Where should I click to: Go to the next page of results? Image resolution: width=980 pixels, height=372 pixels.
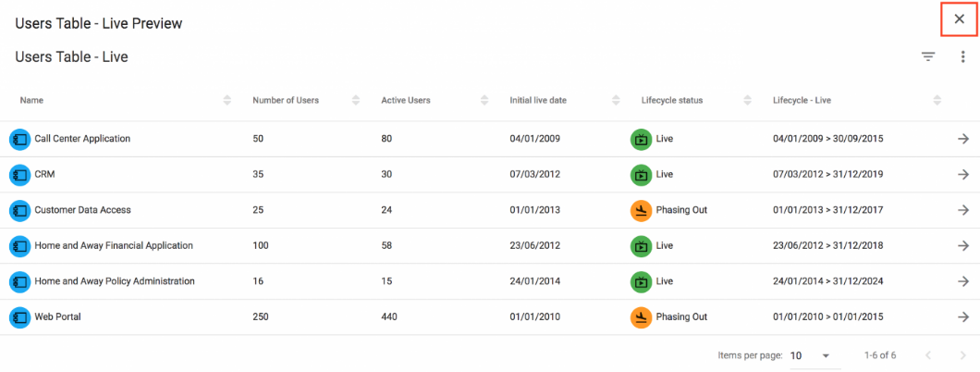point(963,355)
